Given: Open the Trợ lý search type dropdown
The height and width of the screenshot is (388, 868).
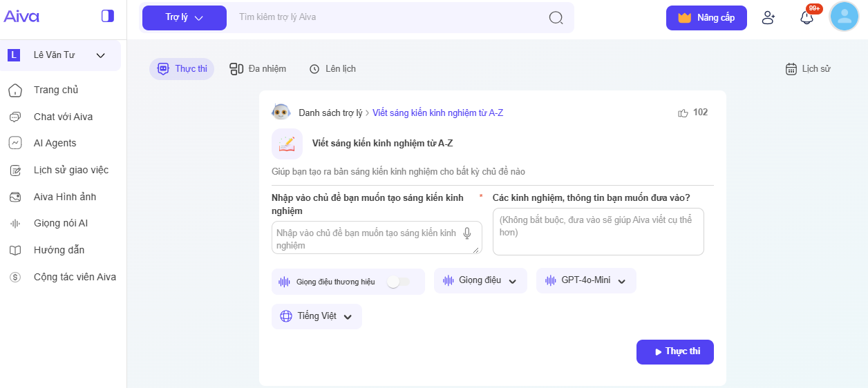Looking at the screenshot, I should (x=184, y=18).
